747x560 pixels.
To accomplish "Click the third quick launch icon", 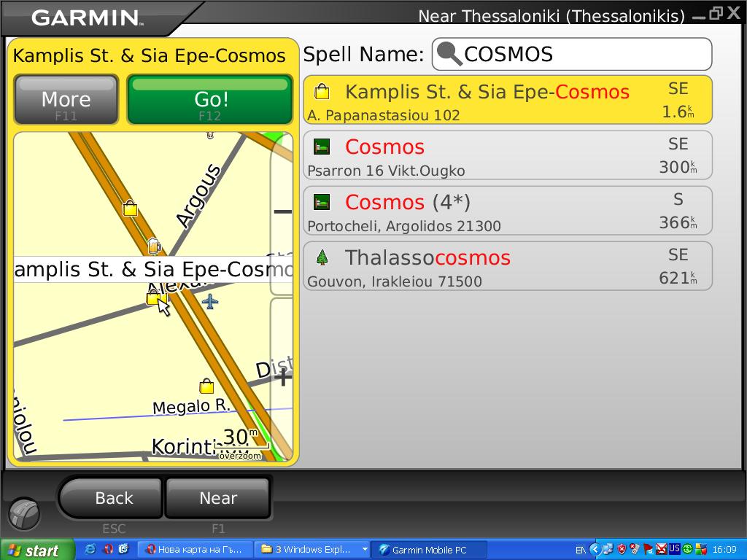I will coord(124,550).
